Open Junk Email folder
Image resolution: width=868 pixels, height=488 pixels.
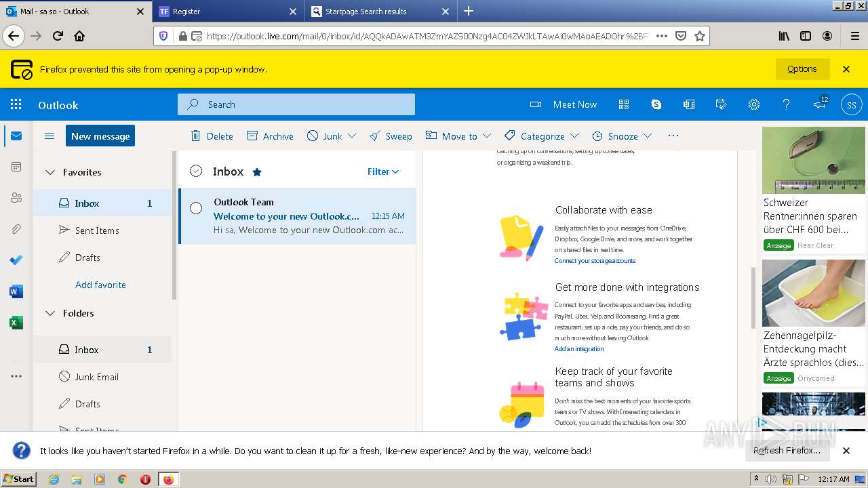[102, 377]
